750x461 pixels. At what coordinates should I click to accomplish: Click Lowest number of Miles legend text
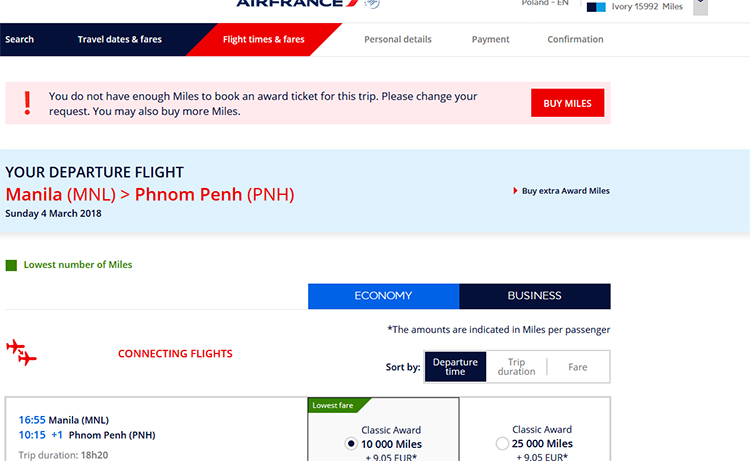click(78, 265)
